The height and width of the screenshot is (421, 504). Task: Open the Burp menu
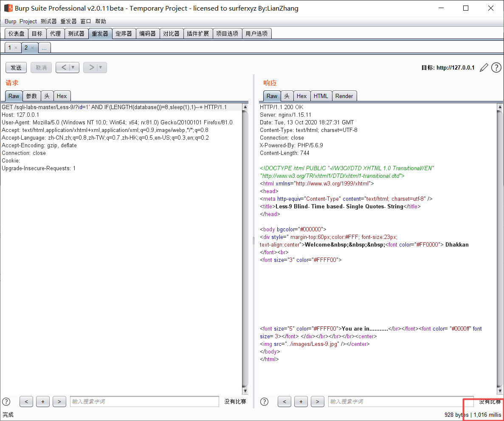pyautogui.click(x=10, y=21)
